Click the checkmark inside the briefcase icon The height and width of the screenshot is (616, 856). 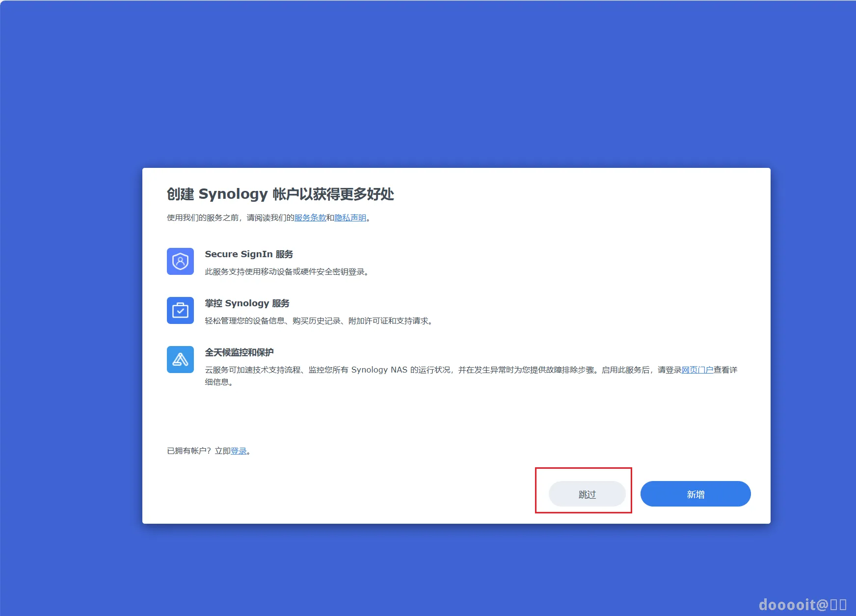(180, 311)
